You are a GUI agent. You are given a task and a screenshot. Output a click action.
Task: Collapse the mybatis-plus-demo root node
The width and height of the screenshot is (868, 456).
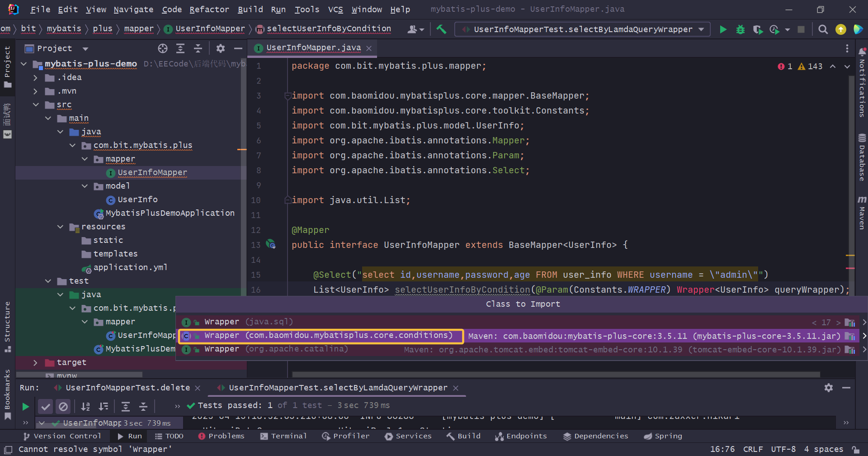click(24, 64)
